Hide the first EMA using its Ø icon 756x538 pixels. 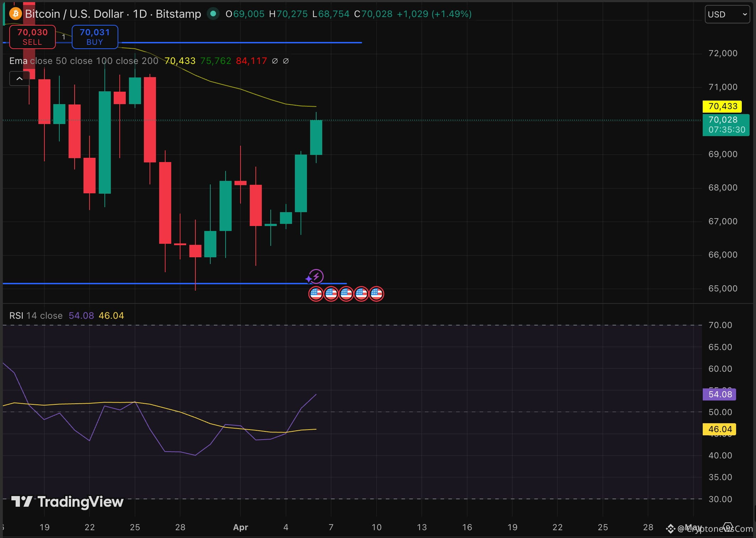tap(275, 61)
